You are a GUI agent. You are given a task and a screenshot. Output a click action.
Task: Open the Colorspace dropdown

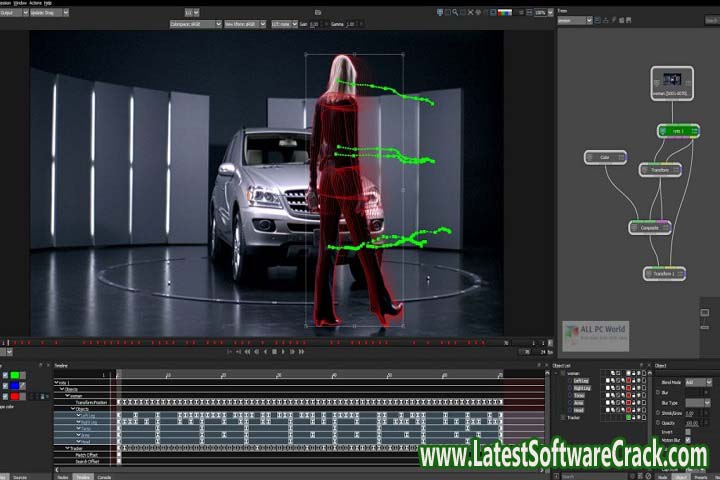(196, 24)
